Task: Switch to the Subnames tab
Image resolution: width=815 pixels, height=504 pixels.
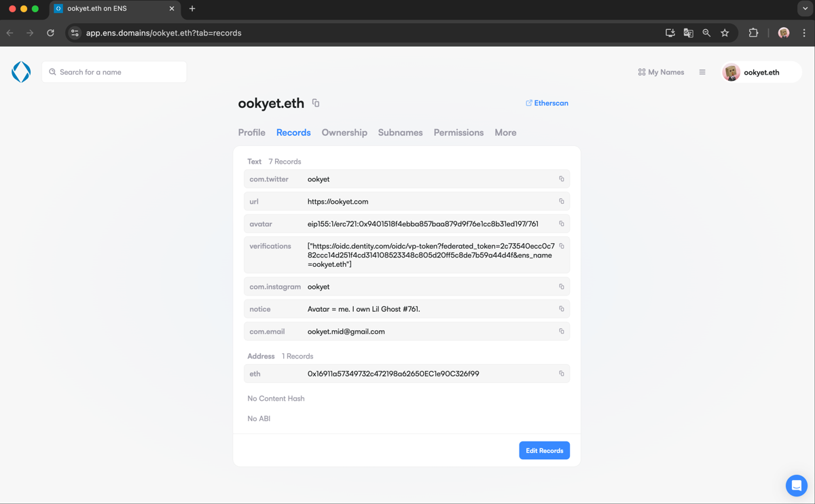Action: click(400, 132)
